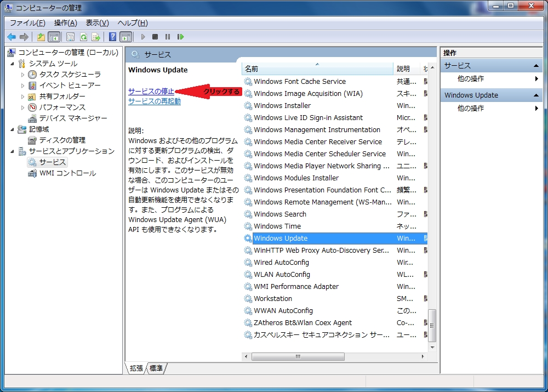Click the scroll up arrow of services list
Image resolution: width=548 pixels, height=392 pixels.
(432, 67)
